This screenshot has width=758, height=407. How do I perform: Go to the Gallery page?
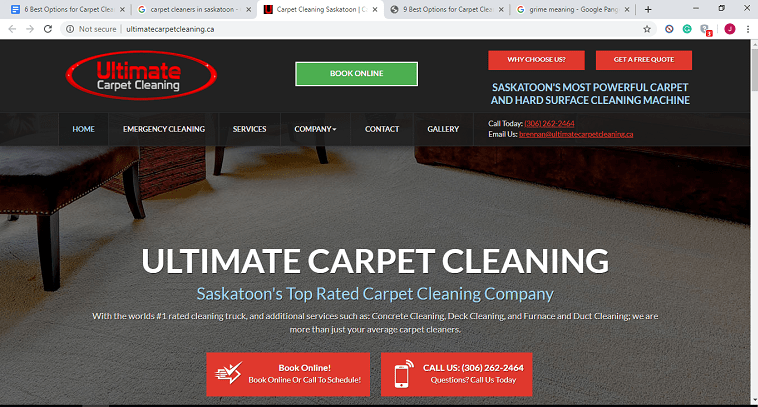[443, 129]
